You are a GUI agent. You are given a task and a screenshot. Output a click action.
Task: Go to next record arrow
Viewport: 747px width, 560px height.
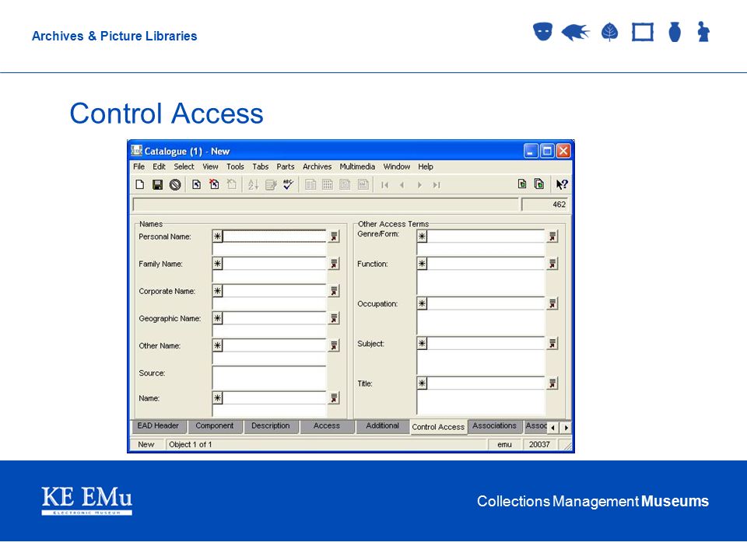(419, 185)
